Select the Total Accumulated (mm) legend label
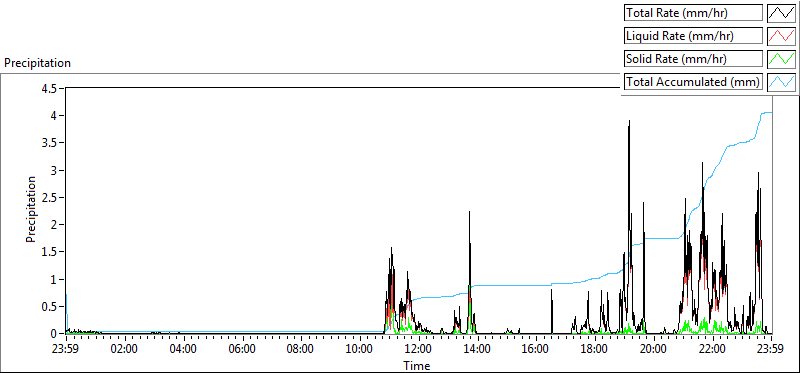This screenshot has height=373, width=800. click(693, 82)
